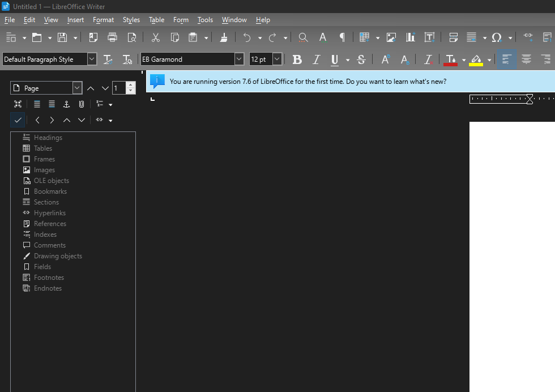Export directly as PDF icon
Viewport: 555px width, 392px height.
coord(93,37)
